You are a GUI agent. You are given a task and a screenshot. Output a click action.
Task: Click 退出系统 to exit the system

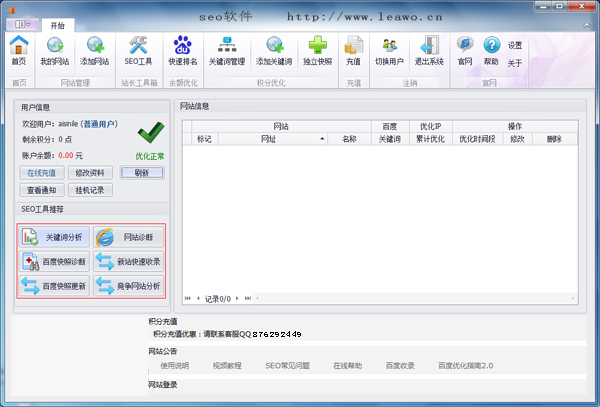coord(429,51)
